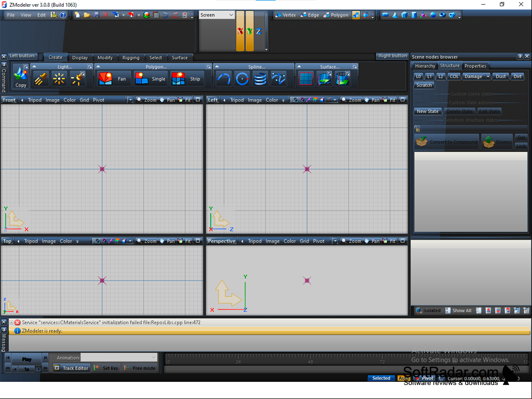
Task: Open the Damage button dropdown arrow
Action: click(488, 76)
